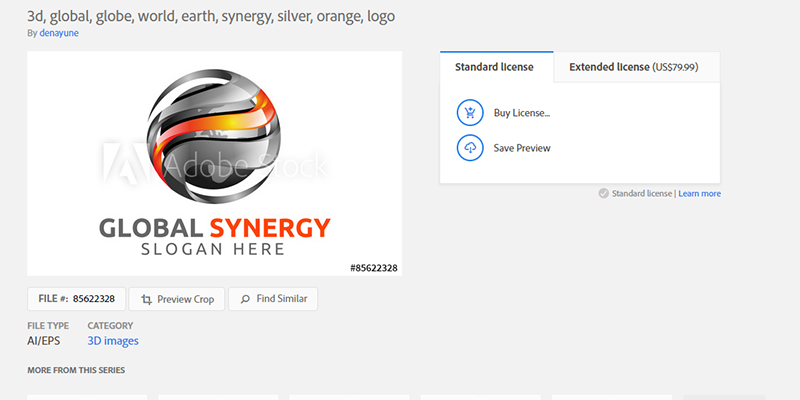Follow the Learn more link
The image size is (800, 400).
699,193
